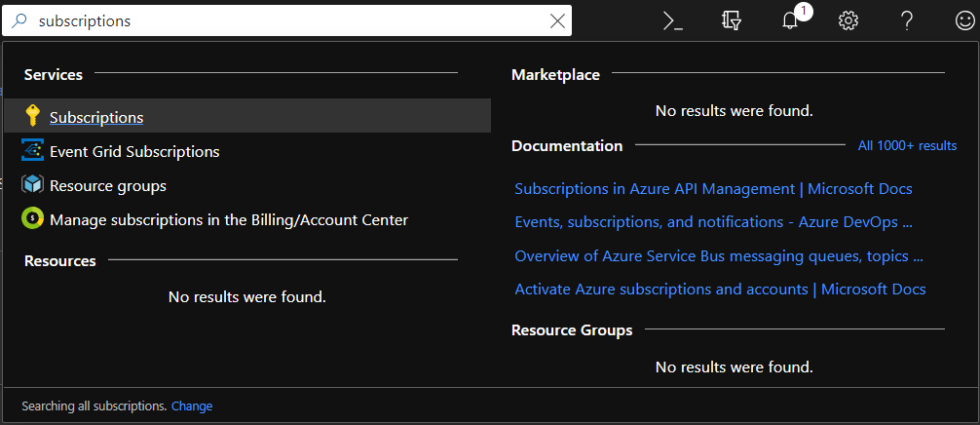Click the yellow key Subscriptions icon

33,117
